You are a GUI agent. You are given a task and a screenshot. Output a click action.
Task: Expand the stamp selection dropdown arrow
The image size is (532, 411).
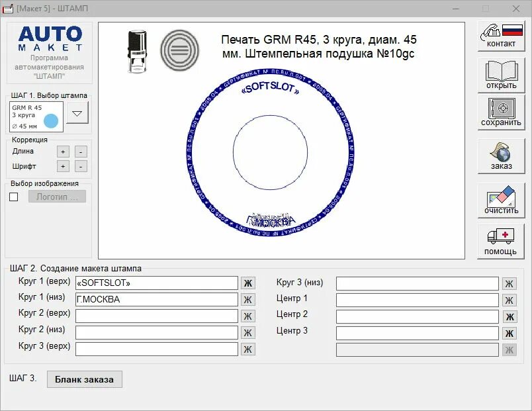(x=77, y=113)
